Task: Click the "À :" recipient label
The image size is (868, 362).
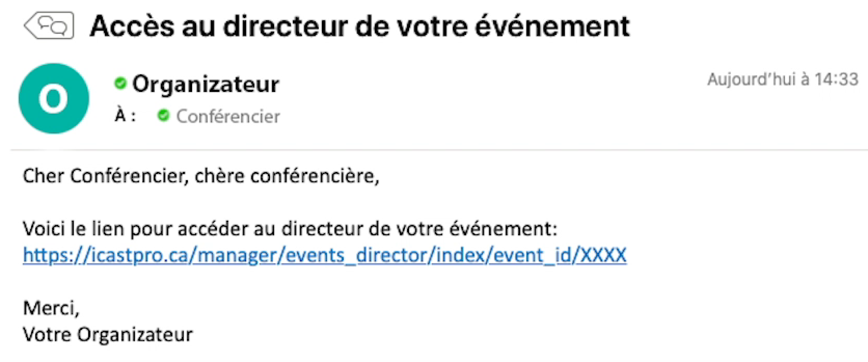Action: coord(125,116)
